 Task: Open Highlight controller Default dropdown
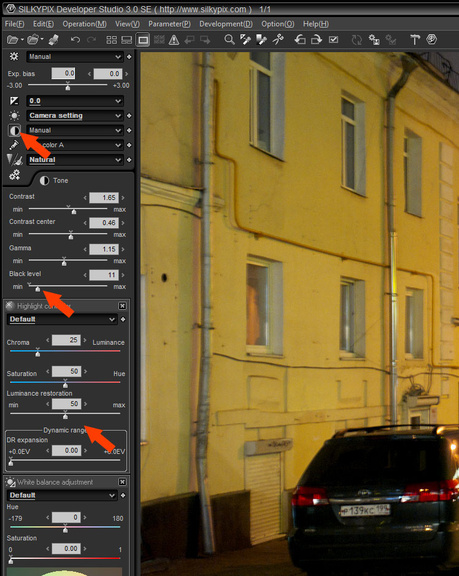[x=62, y=319]
